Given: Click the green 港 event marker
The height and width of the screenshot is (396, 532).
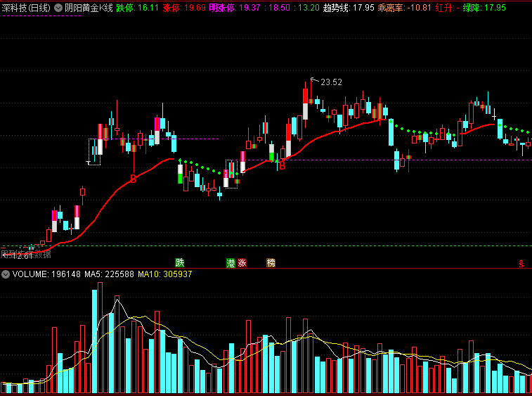Looking at the screenshot, I should [x=231, y=262].
